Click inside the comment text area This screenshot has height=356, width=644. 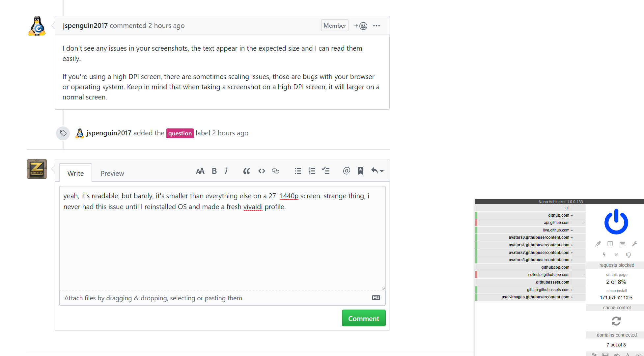222,237
